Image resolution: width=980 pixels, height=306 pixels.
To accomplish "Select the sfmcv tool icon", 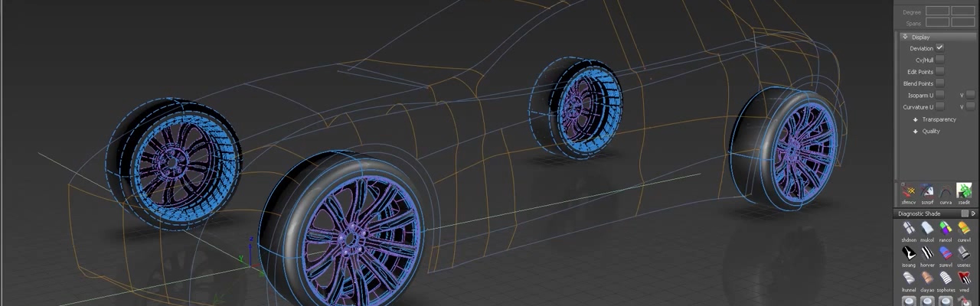I will click(x=909, y=191).
